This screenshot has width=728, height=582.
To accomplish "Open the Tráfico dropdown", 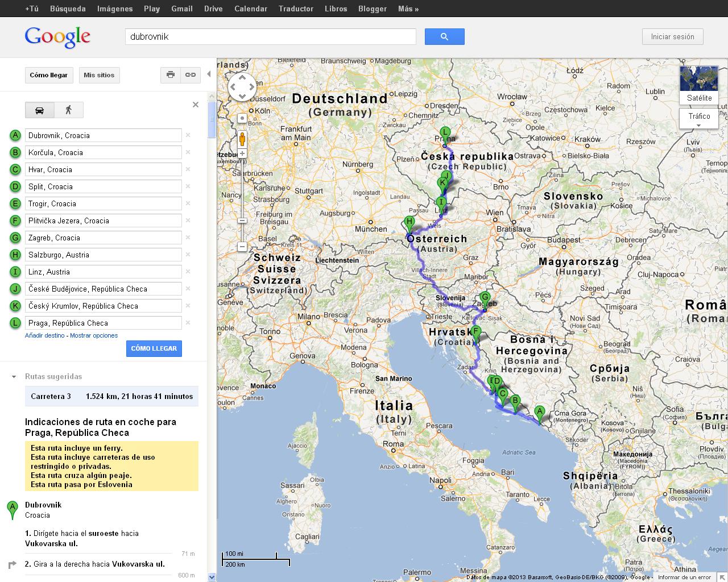I will (699, 119).
